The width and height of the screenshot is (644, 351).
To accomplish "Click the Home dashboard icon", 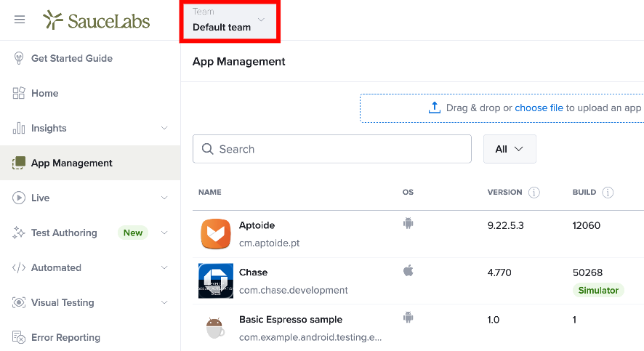I will tap(18, 93).
